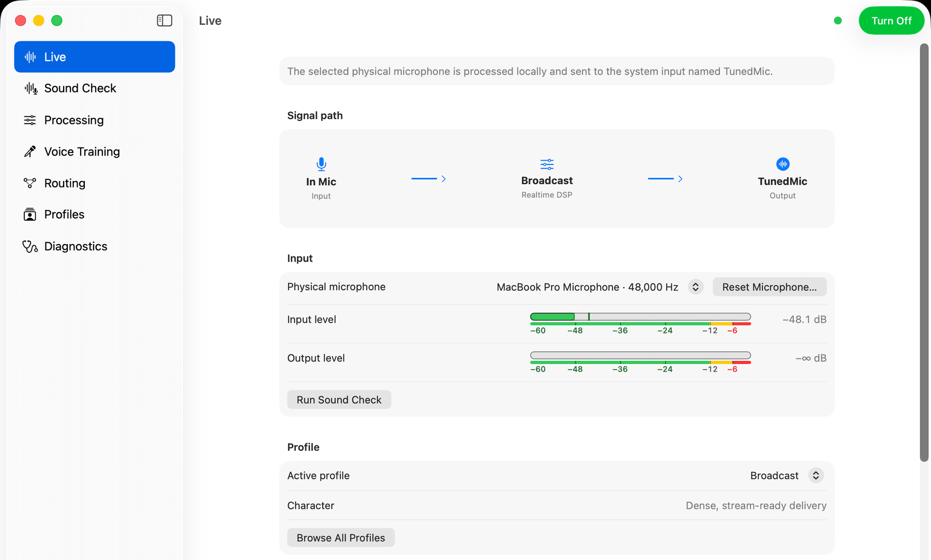The height and width of the screenshot is (560, 931).
Task: Click the 'Physical microphone' label
Action: point(336,287)
